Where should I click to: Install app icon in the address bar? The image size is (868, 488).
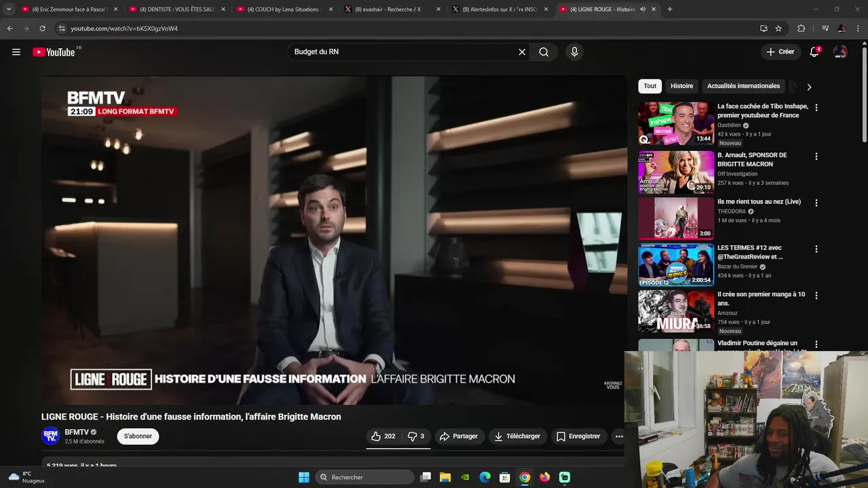point(764,28)
